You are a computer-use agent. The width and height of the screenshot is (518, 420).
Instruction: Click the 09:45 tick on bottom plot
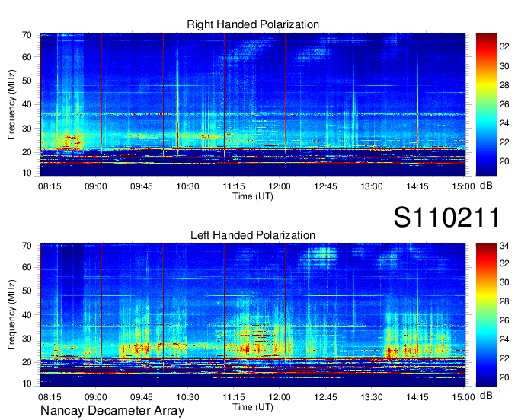[x=142, y=397]
